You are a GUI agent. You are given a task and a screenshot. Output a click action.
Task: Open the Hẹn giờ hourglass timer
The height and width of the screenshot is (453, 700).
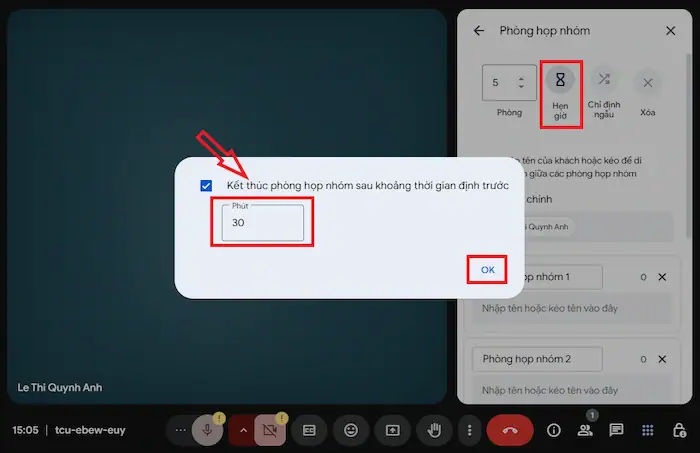(560, 80)
